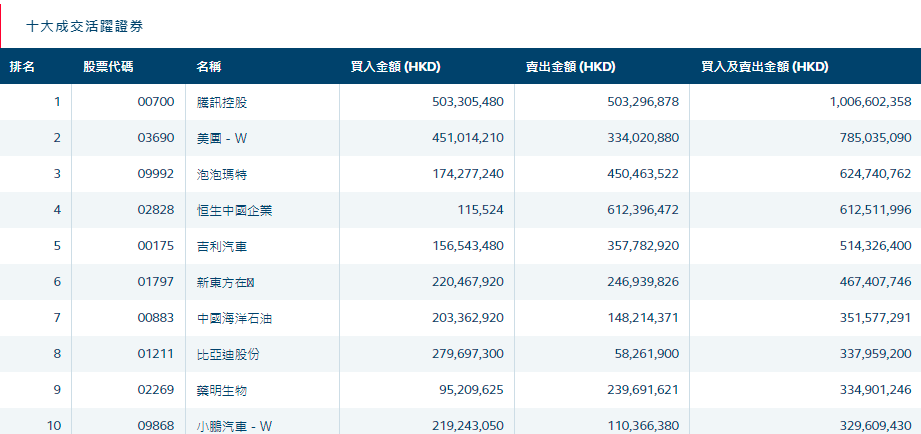
Task: Select the name 吉利汽車
Action: 222,245
